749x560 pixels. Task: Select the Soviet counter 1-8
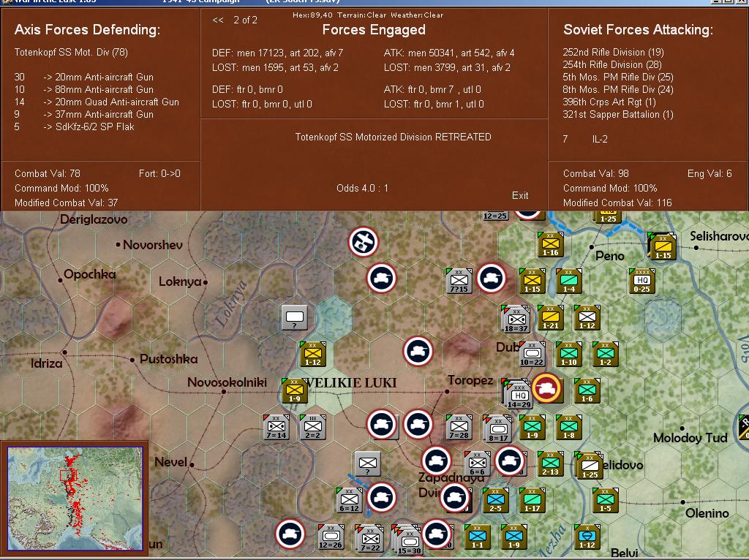click(x=568, y=427)
